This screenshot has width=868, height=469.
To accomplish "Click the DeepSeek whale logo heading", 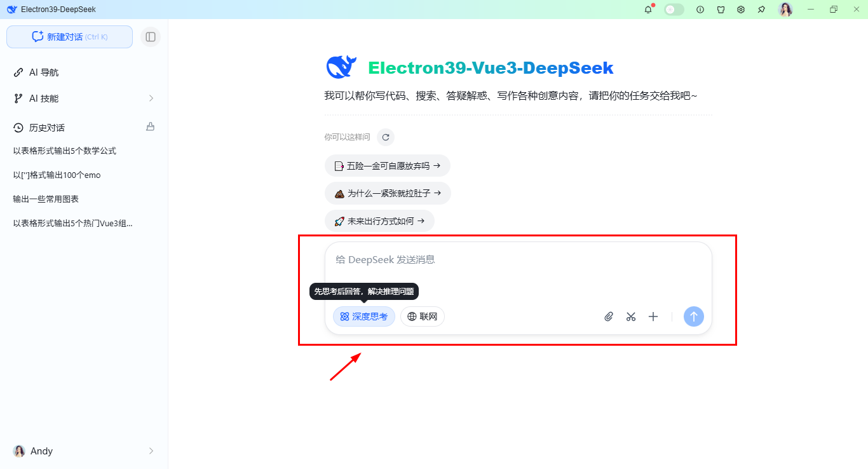I will [341, 67].
